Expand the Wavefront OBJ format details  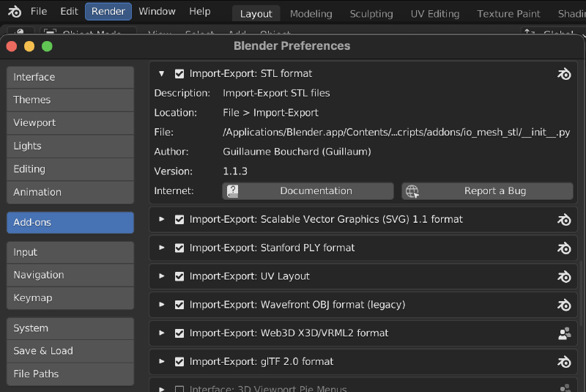point(161,305)
